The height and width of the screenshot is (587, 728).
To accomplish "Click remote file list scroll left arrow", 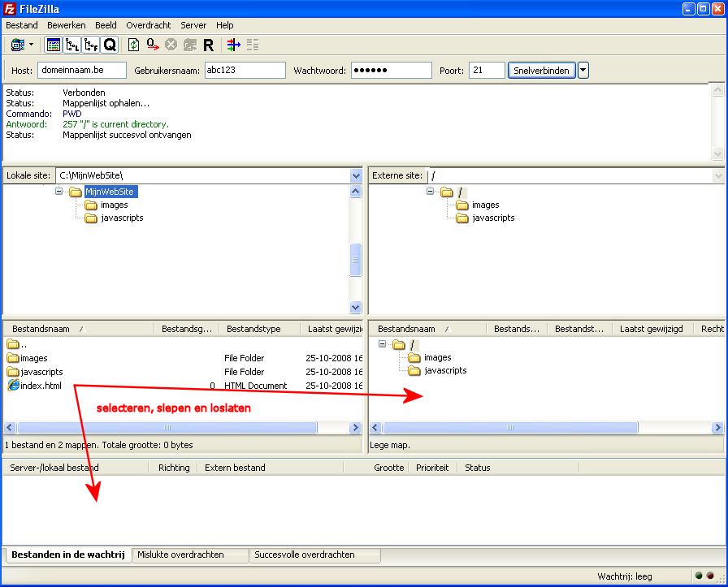I will [375, 427].
